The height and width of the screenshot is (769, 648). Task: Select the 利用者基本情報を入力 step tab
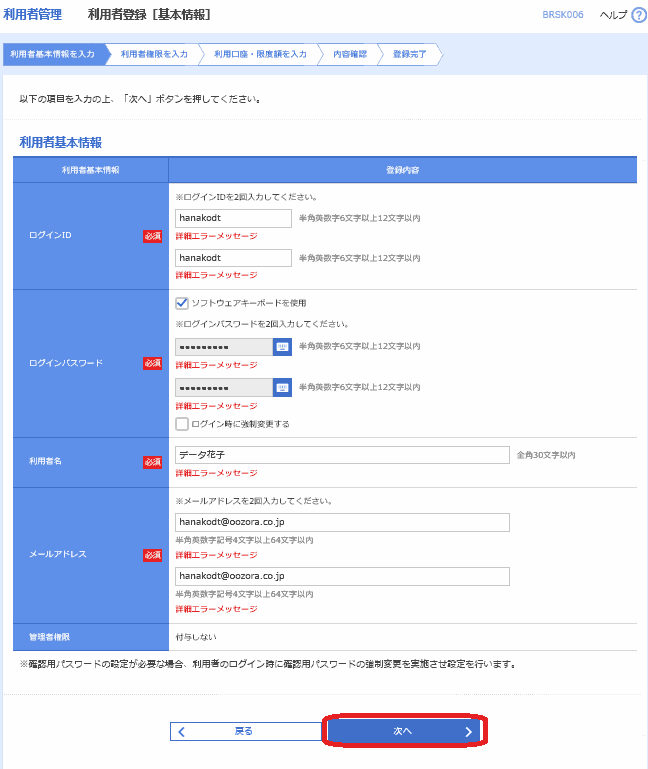52,54
